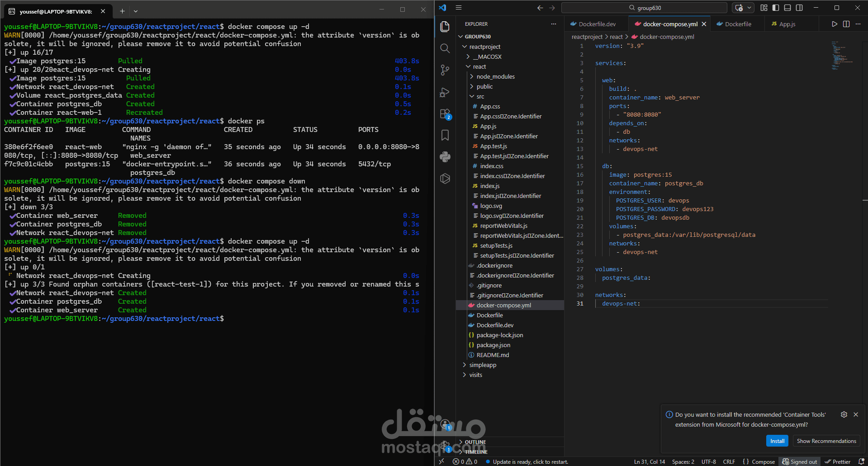The width and height of the screenshot is (868, 466).
Task: Open the Search view in activity bar
Action: (445, 48)
